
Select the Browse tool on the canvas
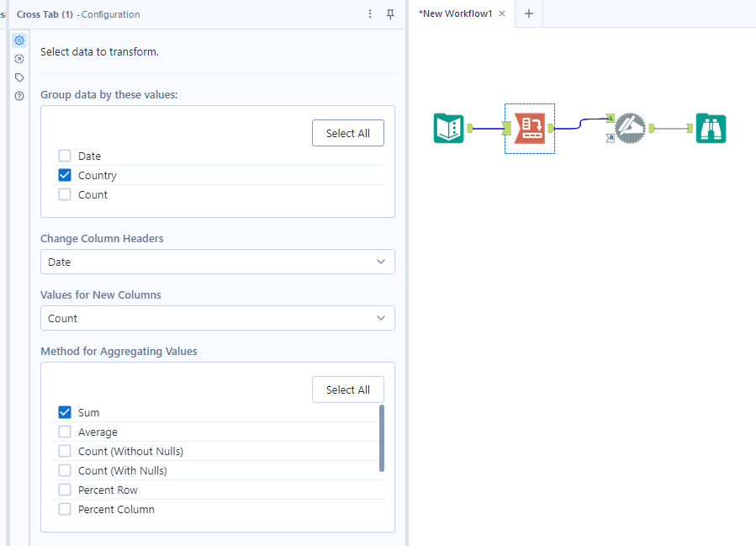[x=711, y=128]
